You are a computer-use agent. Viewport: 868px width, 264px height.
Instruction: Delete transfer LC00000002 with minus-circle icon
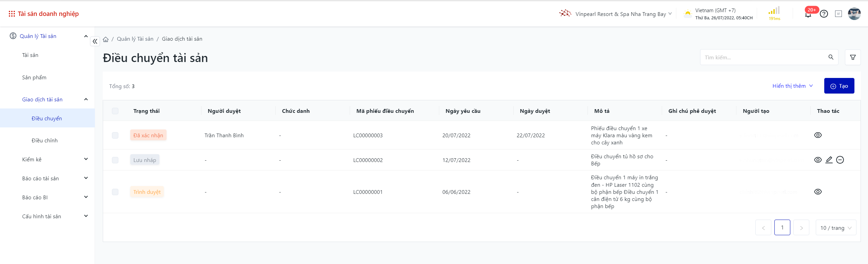point(840,160)
